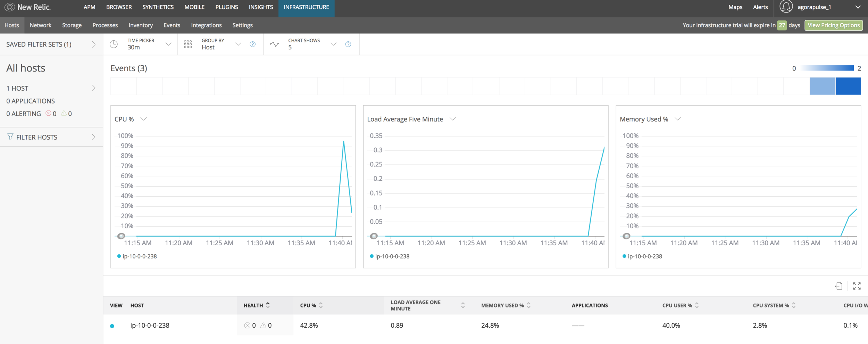
Task: Open Memory Used % chart metric dropdown
Action: coord(678,119)
